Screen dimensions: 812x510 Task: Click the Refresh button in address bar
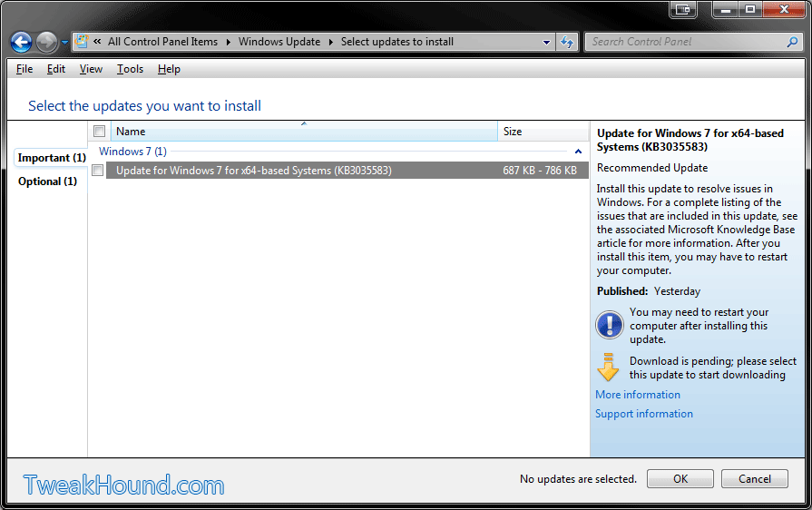(567, 42)
